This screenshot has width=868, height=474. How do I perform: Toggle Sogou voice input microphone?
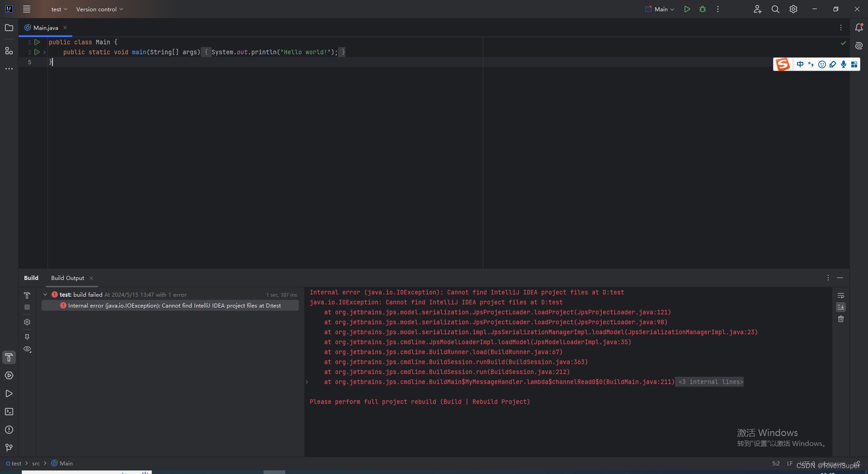(844, 64)
